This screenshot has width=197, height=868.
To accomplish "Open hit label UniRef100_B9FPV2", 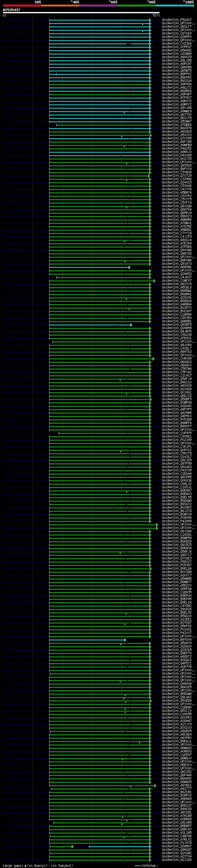I will [177, 74].
